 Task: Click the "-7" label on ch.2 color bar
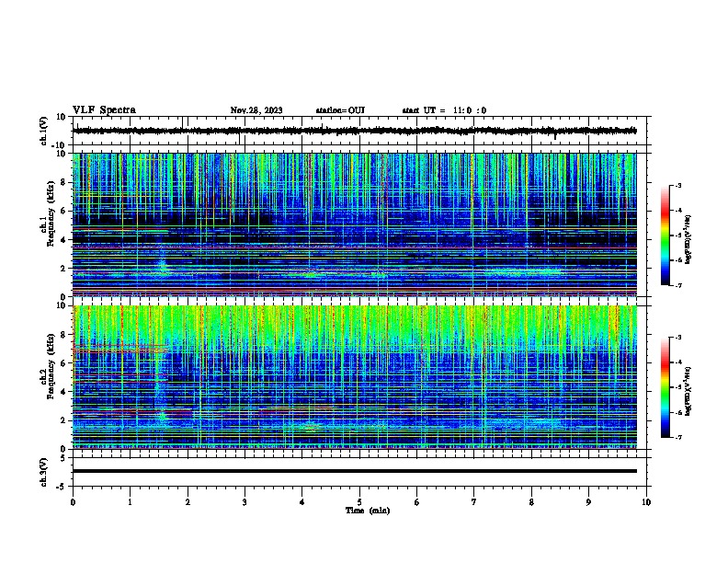pyautogui.click(x=677, y=437)
